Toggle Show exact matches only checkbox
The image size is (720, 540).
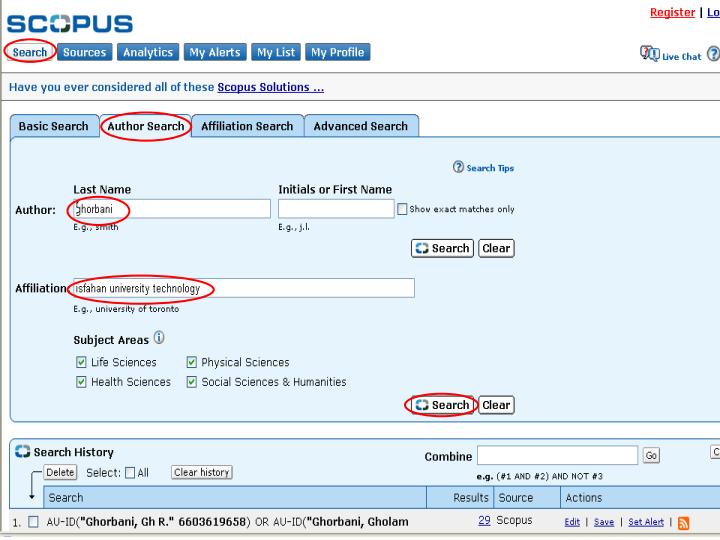[x=402, y=209]
